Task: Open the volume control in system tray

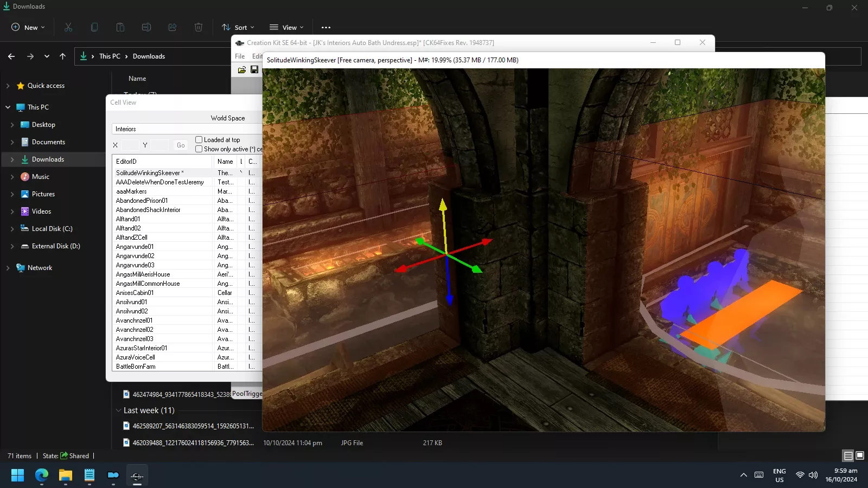Action: coord(813,475)
